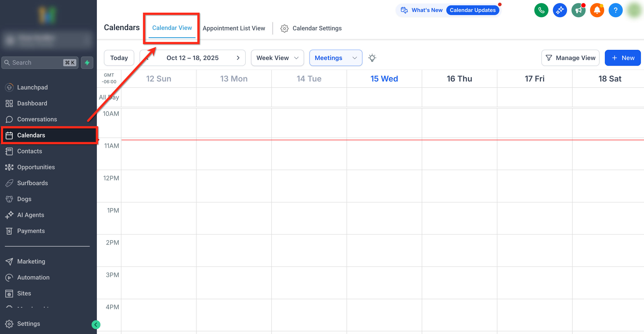Switch to Appointment List View tab
The height and width of the screenshot is (334, 644).
click(234, 28)
